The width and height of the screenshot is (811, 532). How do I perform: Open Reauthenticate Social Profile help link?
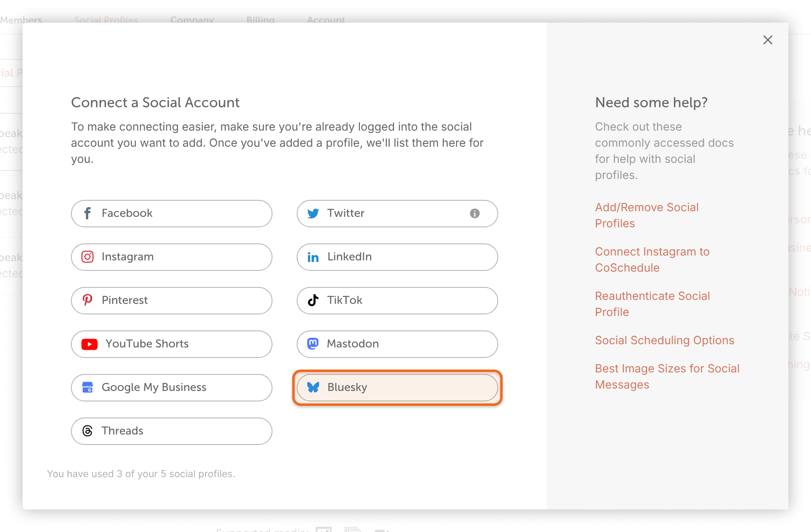coord(652,304)
